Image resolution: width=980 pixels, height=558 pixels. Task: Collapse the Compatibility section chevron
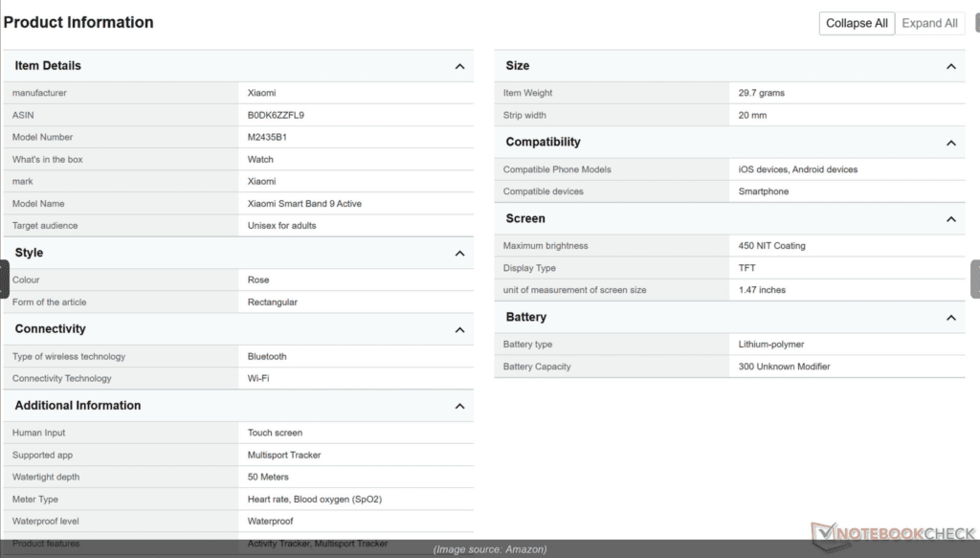(x=950, y=144)
